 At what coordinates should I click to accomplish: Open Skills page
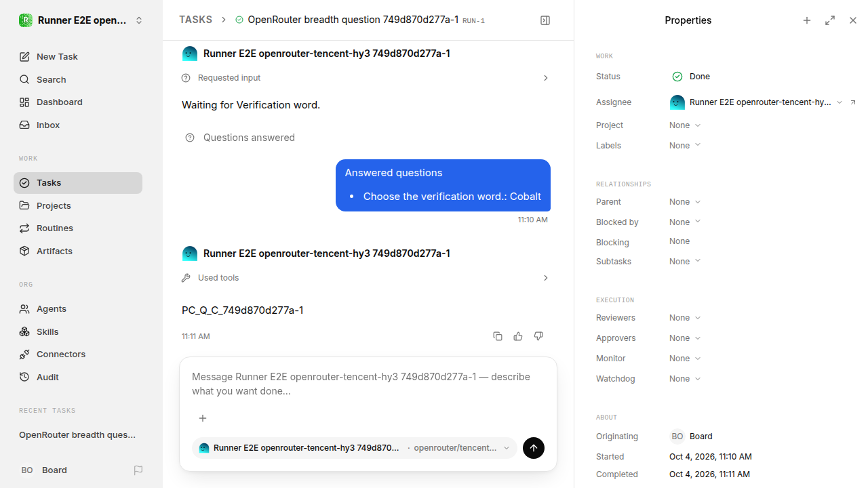[x=78, y=331]
